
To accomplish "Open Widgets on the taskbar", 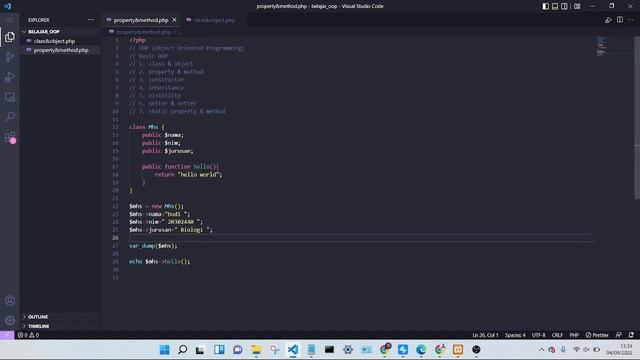I will click(x=219, y=350).
